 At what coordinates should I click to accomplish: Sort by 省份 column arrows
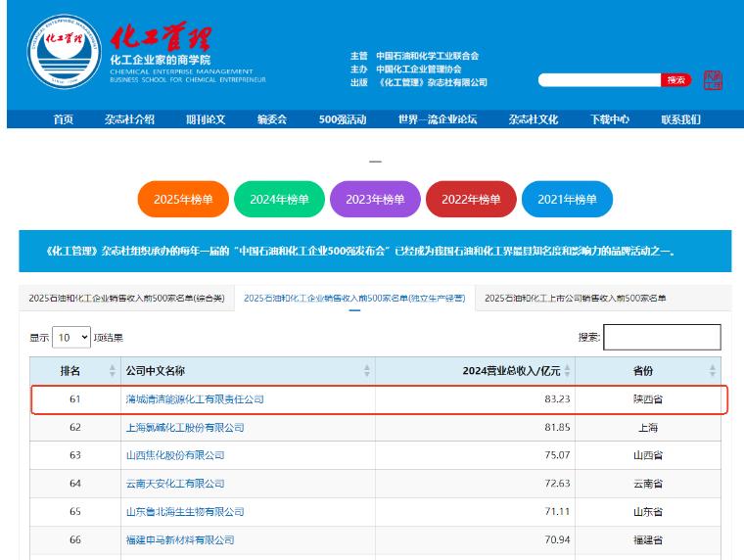click(713, 371)
